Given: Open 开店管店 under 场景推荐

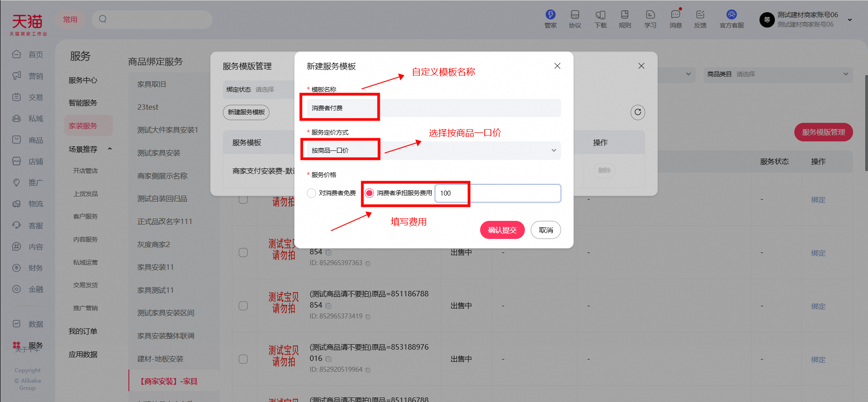Looking at the screenshot, I should 85,171.
